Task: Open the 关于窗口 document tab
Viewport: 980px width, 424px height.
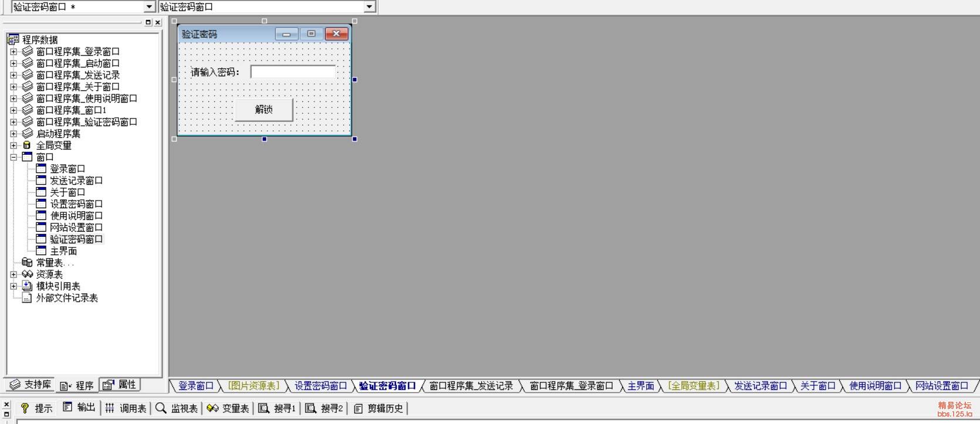Action: click(818, 386)
